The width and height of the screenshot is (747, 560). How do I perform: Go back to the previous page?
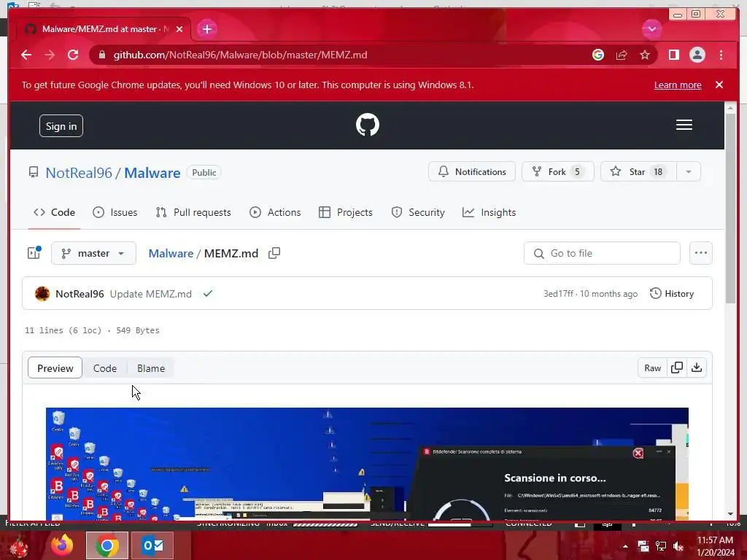point(26,55)
